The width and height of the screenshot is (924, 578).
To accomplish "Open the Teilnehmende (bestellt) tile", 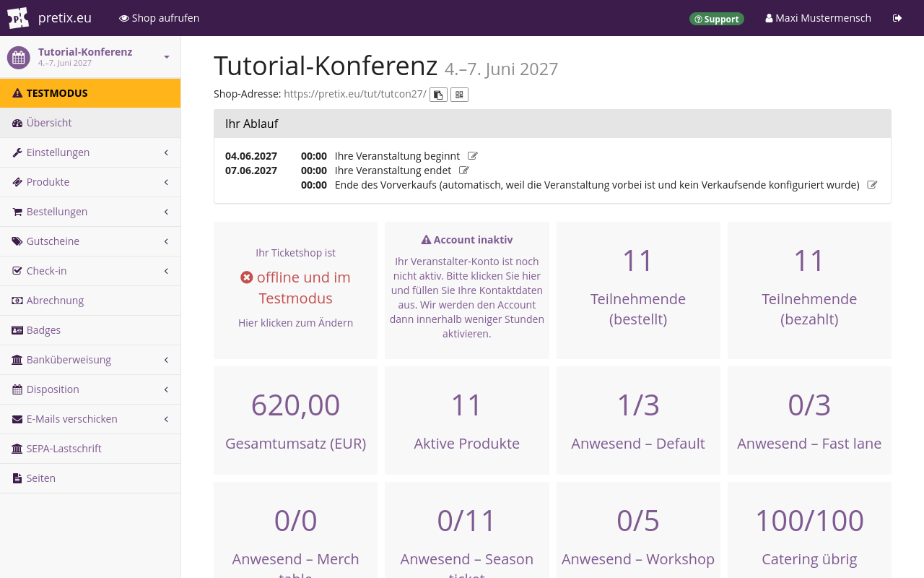I will (x=638, y=290).
